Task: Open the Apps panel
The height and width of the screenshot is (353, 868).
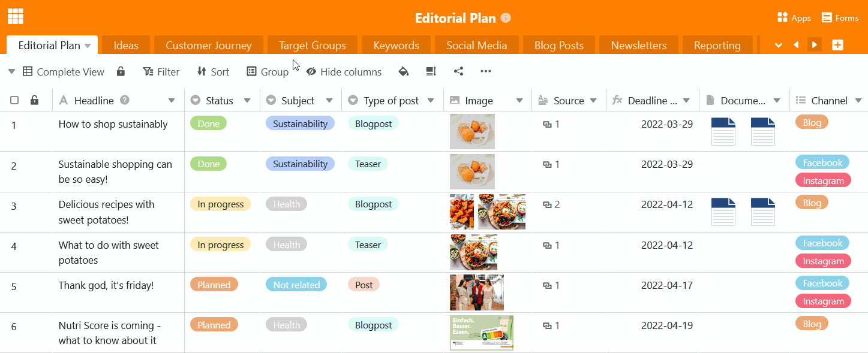Action: [794, 18]
